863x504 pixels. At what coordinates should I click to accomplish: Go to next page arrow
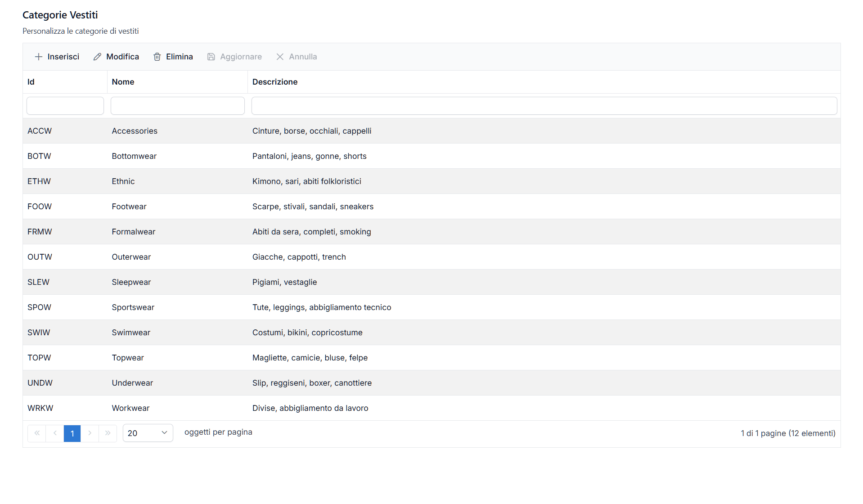pos(90,433)
